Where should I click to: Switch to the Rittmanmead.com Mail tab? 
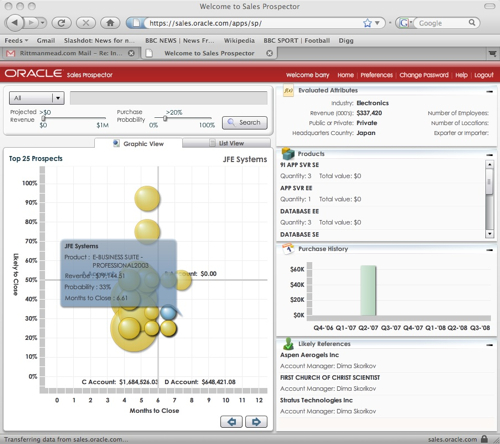point(70,53)
